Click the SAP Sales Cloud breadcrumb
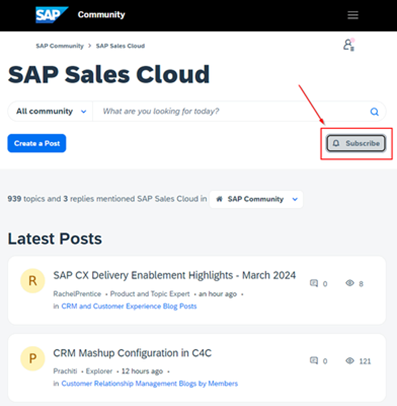The image size is (397, 406). 120,46
